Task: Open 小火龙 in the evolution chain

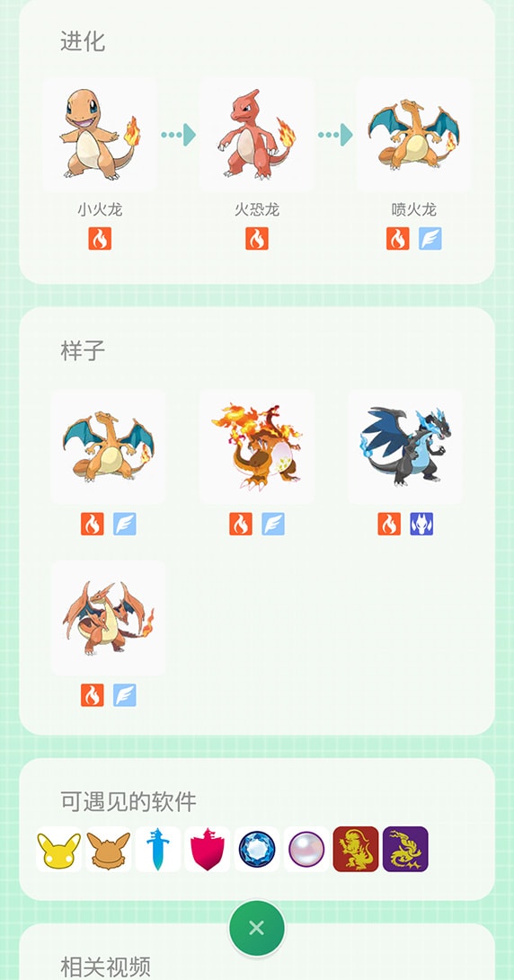Action: 100,135
